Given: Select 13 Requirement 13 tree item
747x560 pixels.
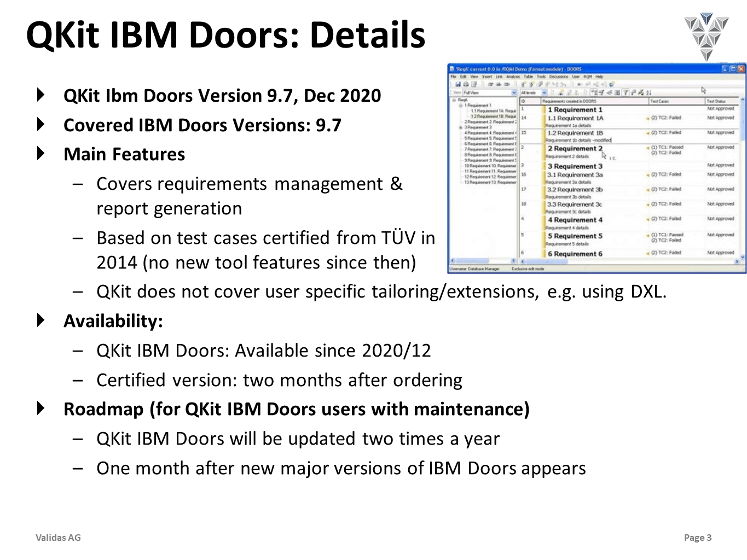Looking at the screenshot, I should (490, 182).
